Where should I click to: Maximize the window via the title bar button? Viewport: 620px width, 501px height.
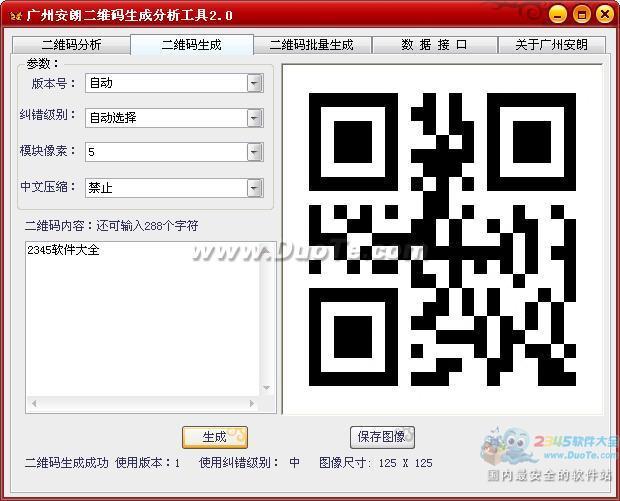tap(582, 15)
